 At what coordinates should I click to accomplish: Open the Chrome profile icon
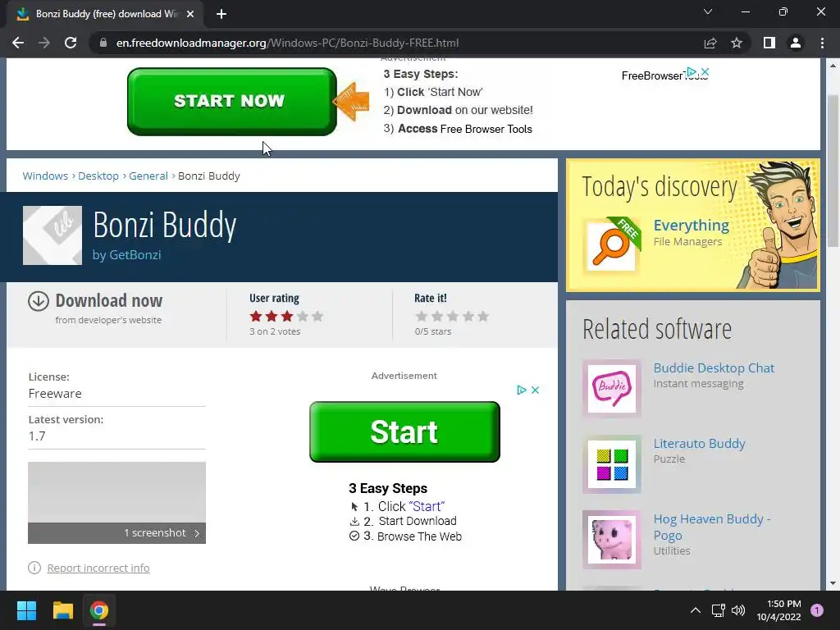(796, 43)
